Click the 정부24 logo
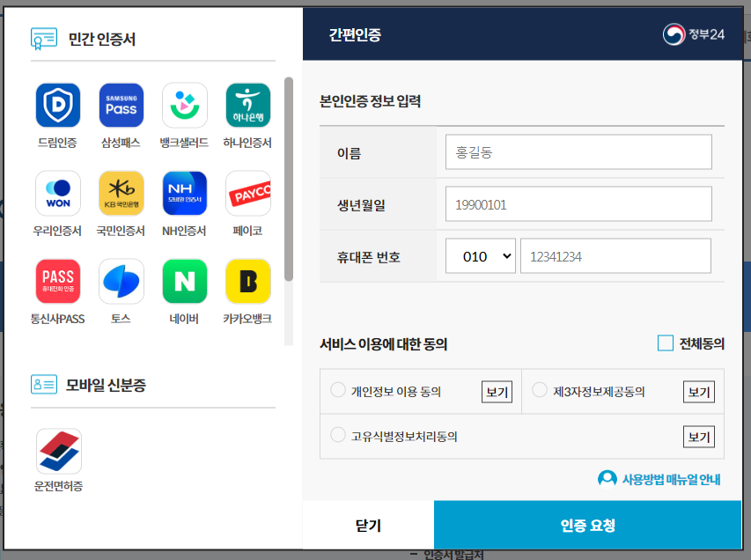The image size is (751, 560). (693, 34)
